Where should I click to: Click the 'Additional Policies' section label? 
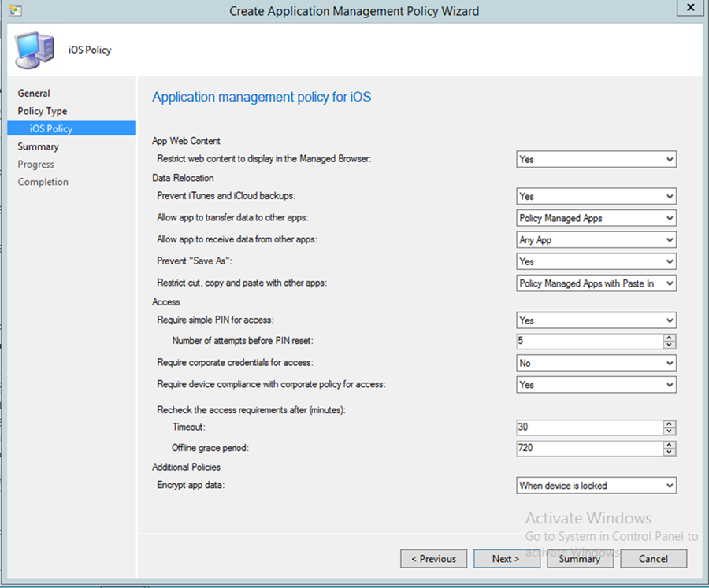[186, 467]
